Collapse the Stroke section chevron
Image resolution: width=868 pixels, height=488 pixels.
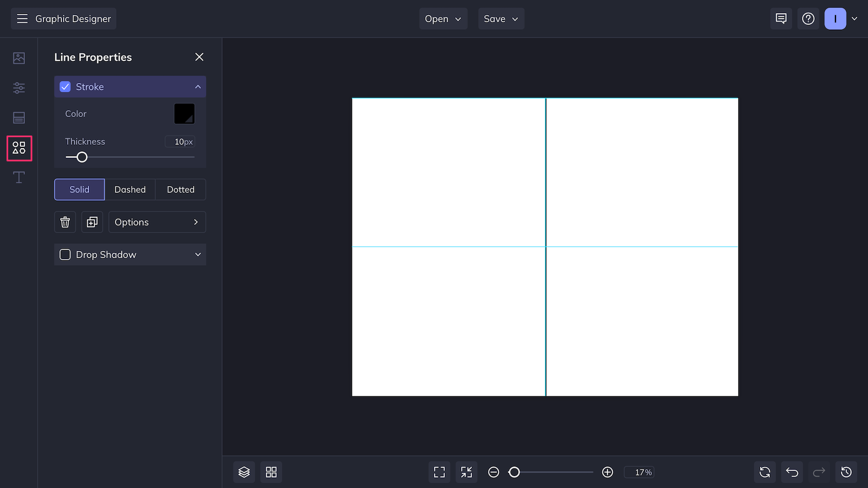[x=198, y=87]
